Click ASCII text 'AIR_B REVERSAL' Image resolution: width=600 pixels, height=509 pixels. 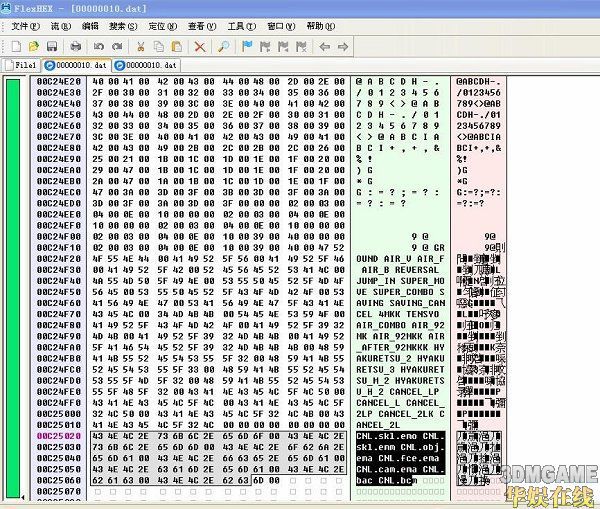click(400, 270)
